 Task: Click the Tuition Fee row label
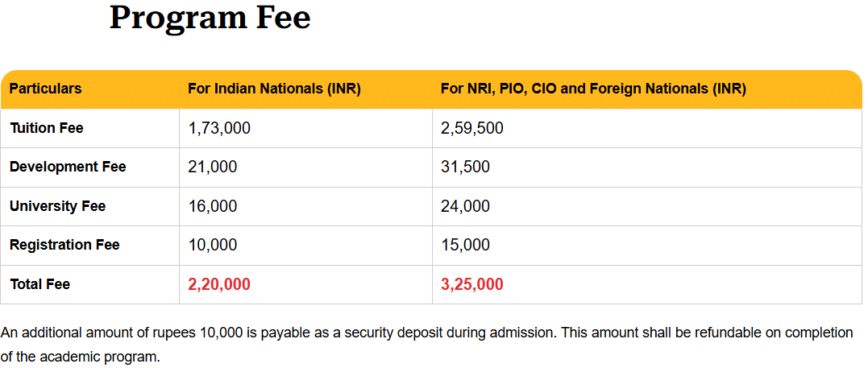click(x=46, y=128)
